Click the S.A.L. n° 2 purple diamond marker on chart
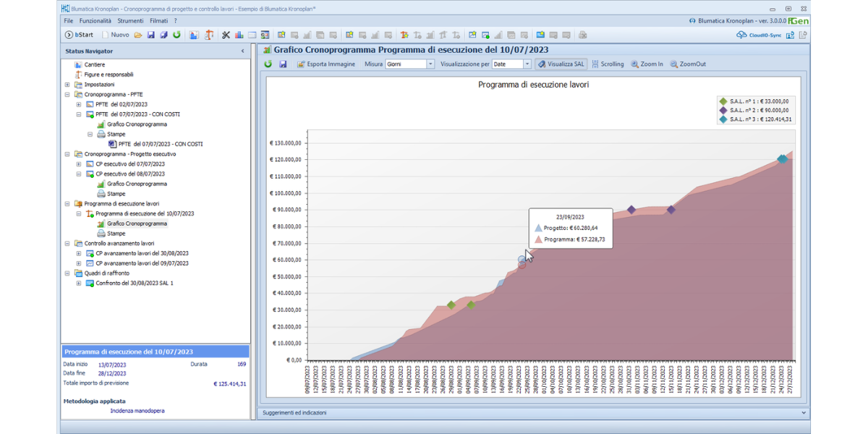The height and width of the screenshot is (434, 868). coord(631,210)
